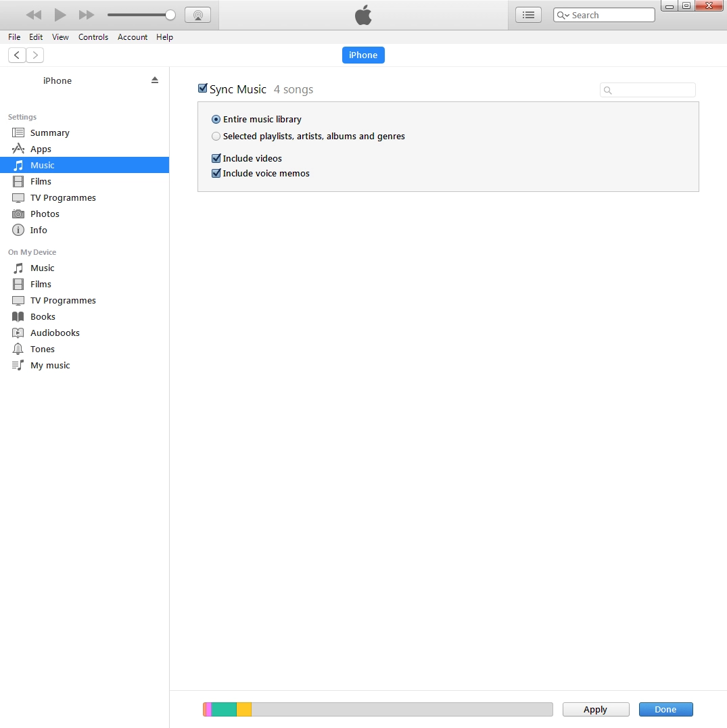Click the Apply button
This screenshot has width=727, height=728.
pos(595,709)
